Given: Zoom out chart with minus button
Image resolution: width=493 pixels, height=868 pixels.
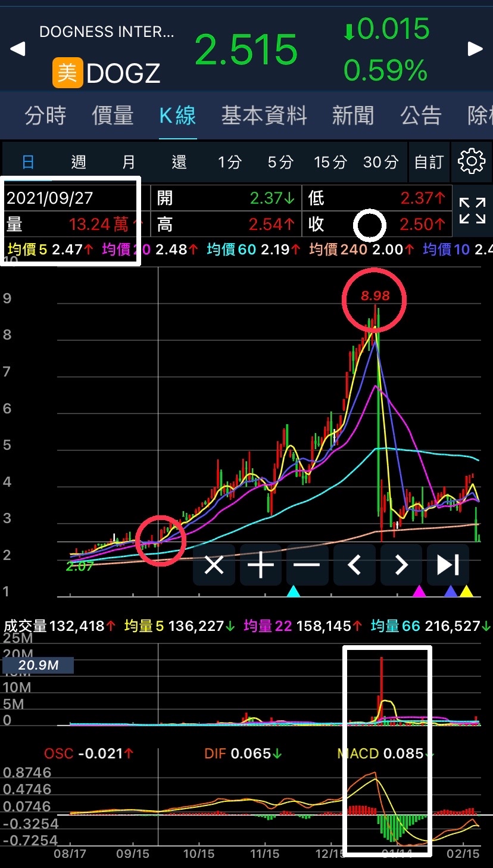Looking at the screenshot, I should 307,565.
